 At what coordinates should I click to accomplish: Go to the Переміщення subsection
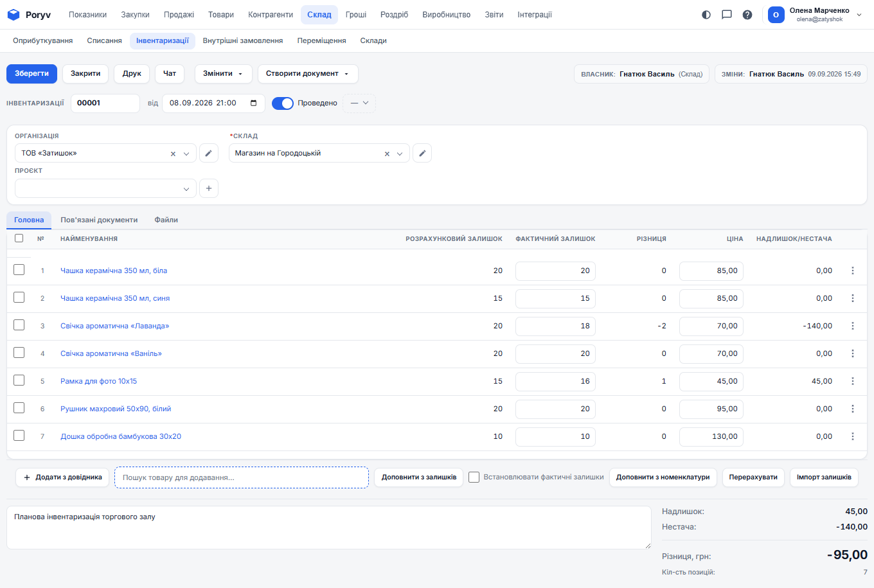(321, 40)
